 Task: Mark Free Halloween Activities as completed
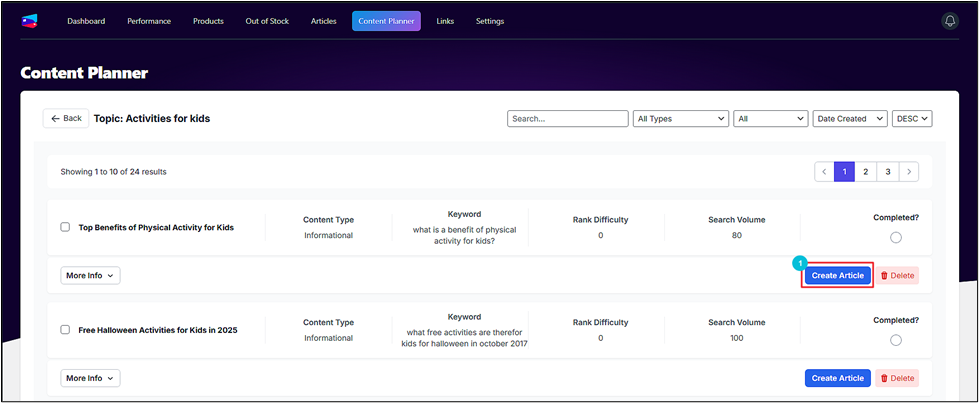(896, 340)
